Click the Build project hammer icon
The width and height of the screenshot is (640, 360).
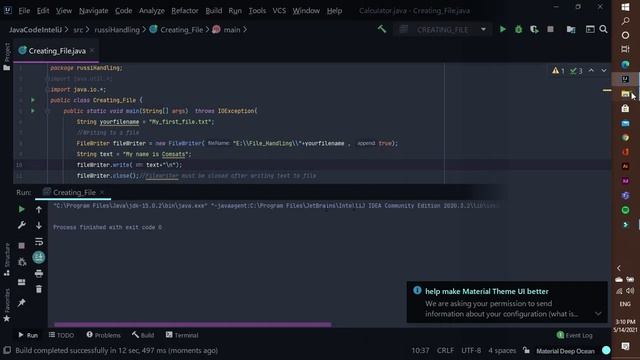pyautogui.click(x=382, y=29)
